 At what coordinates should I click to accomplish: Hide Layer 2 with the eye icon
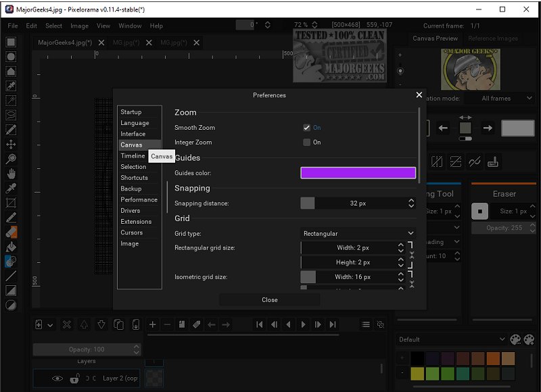pyautogui.click(x=57, y=378)
